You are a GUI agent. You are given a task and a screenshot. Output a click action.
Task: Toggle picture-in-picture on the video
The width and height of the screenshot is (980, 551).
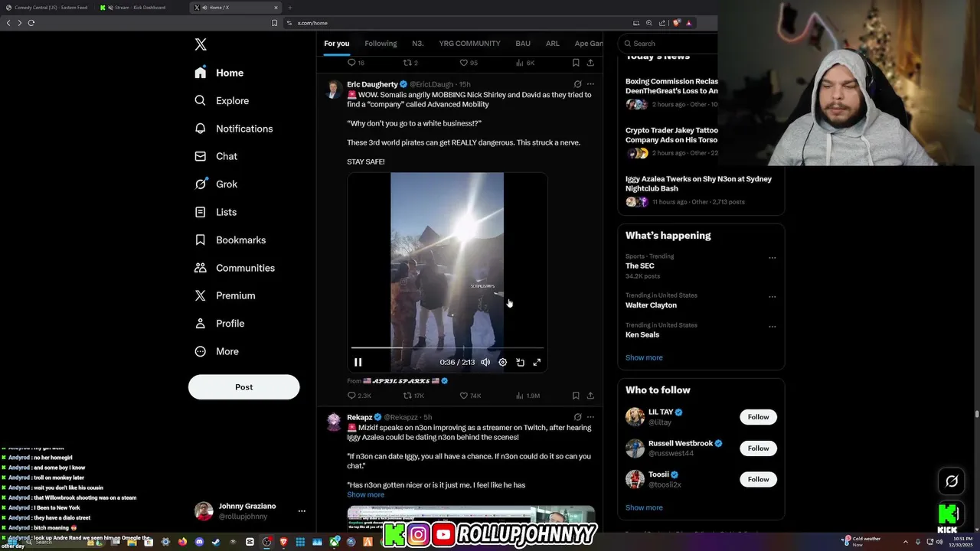click(520, 362)
